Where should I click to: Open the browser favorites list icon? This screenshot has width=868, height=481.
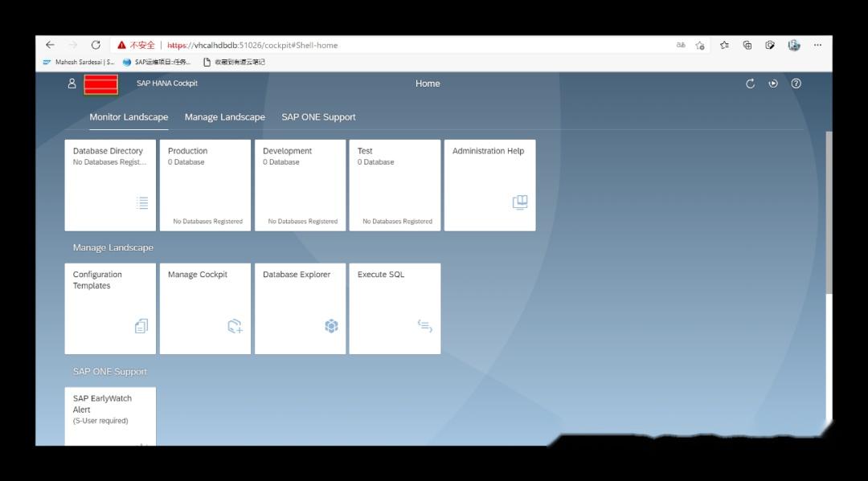tap(724, 45)
